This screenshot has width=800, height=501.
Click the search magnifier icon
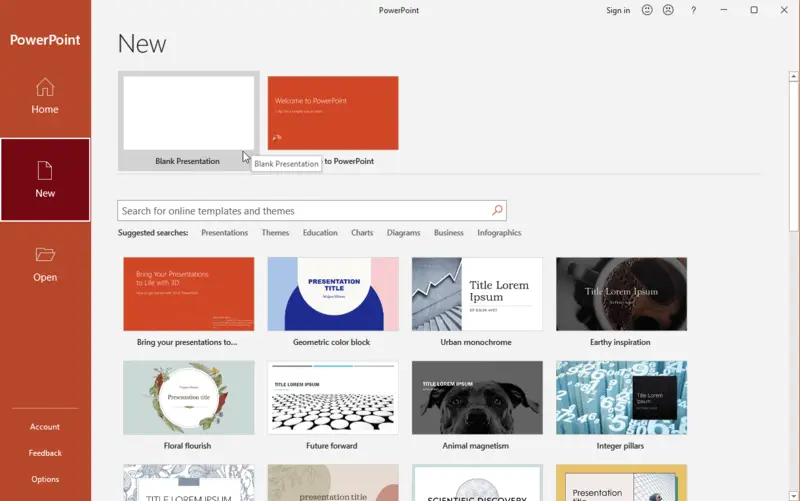[497, 210]
